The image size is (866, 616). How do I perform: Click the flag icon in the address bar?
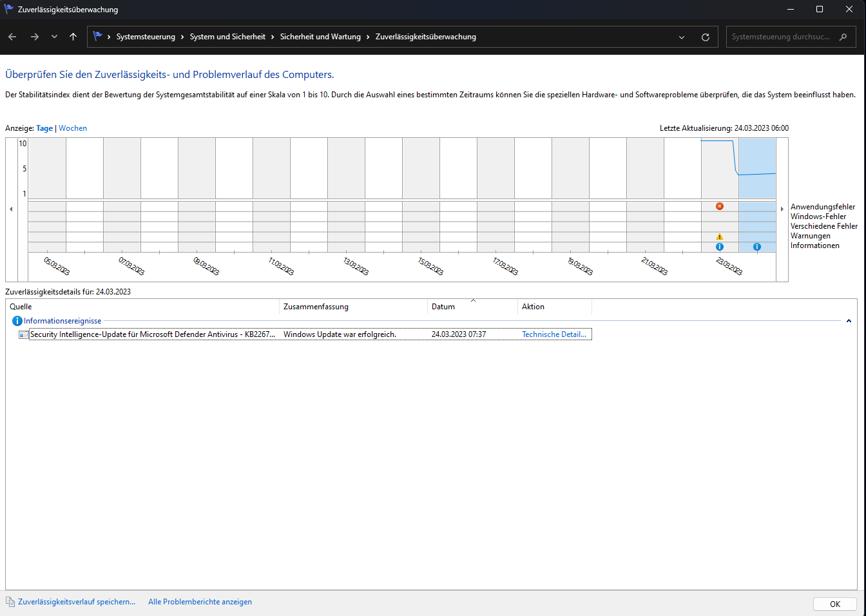[97, 37]
